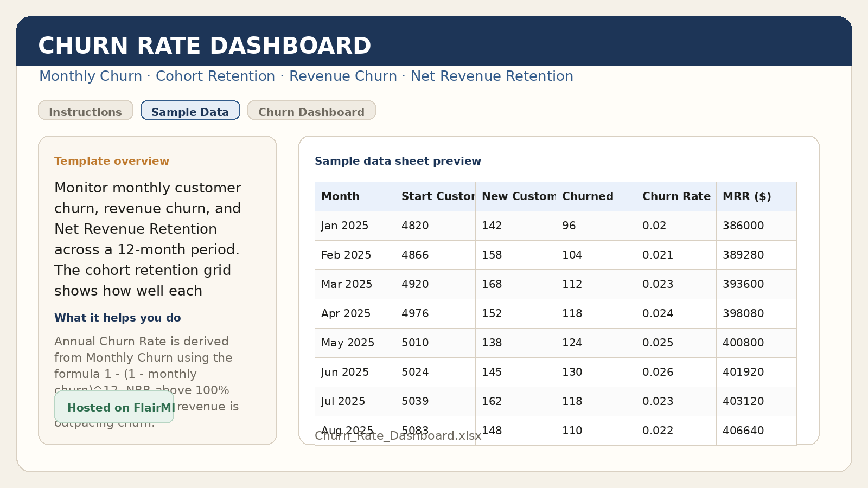Click the Sample data sheet preview heading

pyautogui.click(x=398, y=161)
